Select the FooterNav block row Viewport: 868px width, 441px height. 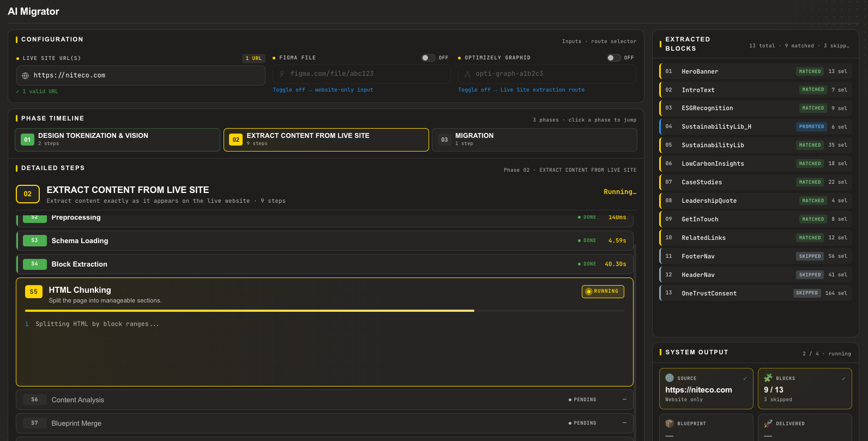pyautogui.click(x=755, y=256)
